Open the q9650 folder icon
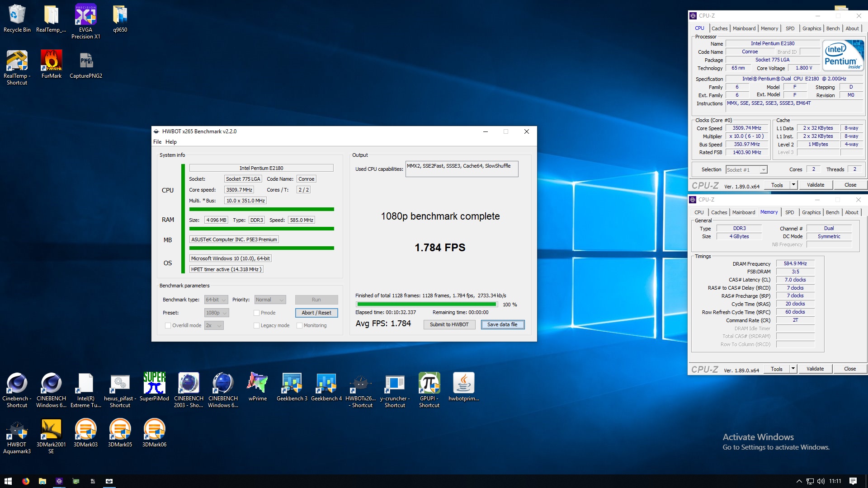 click(120, 18)
